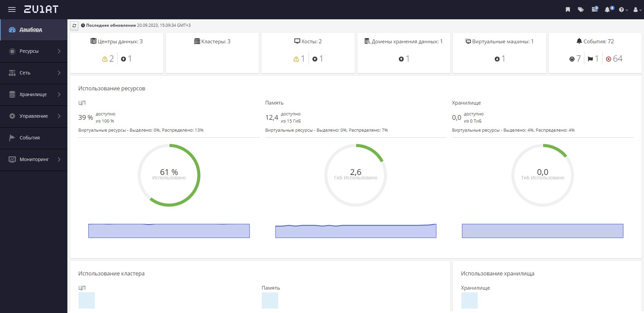The image size is (644, 313).
Task: Expand the Мониторинг sidebar section
Action: point(34,159)
